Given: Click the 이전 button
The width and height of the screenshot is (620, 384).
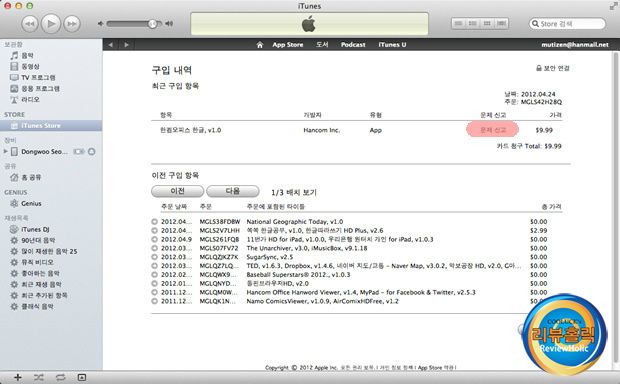Looking at the screenshot, I should coord(178,191).
